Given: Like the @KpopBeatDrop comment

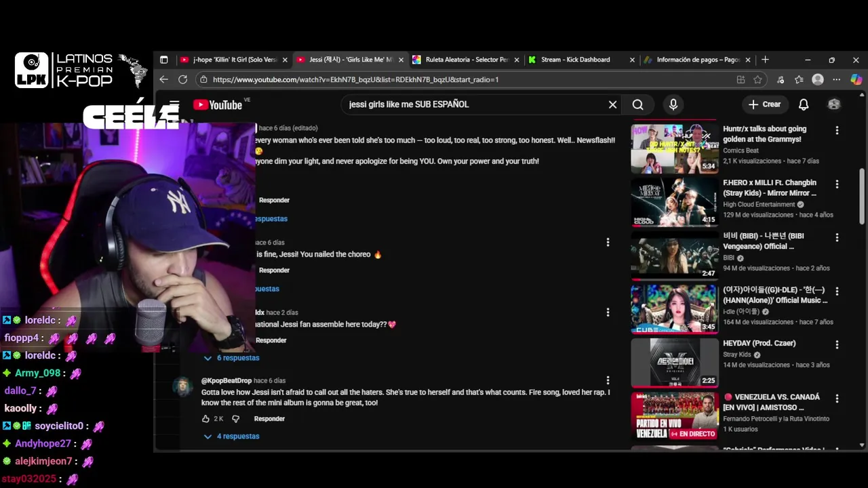Looking at the screenshot, I should click(x=205, y=419).
